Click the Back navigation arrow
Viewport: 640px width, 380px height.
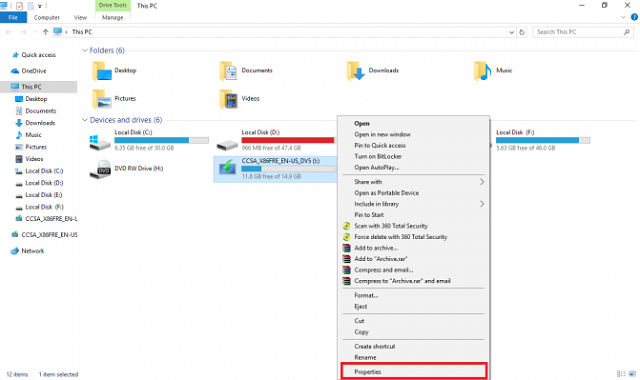(x=9, y=32)
